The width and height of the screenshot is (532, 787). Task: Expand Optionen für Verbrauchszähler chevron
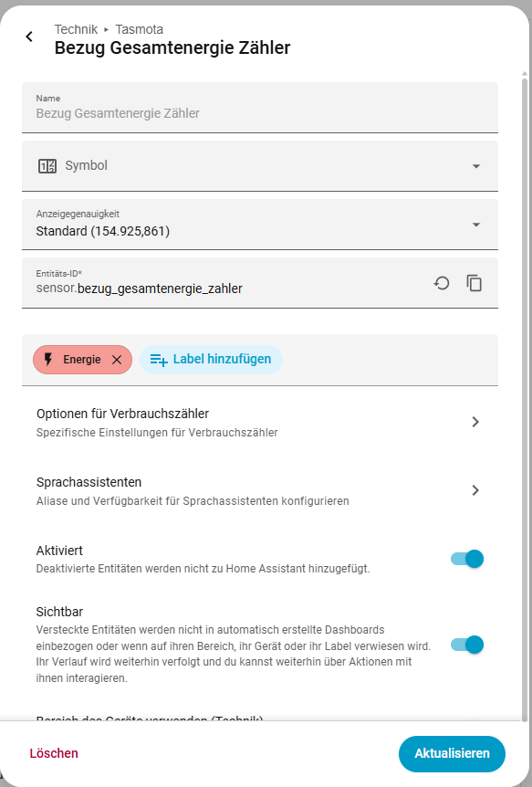coord(475,422)
